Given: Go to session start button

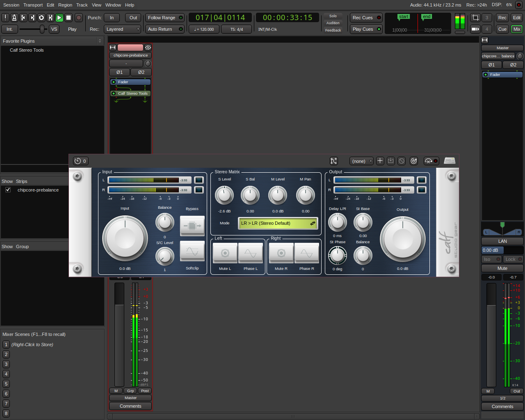Looking at the screenshot, I should (x=23, y=18).
